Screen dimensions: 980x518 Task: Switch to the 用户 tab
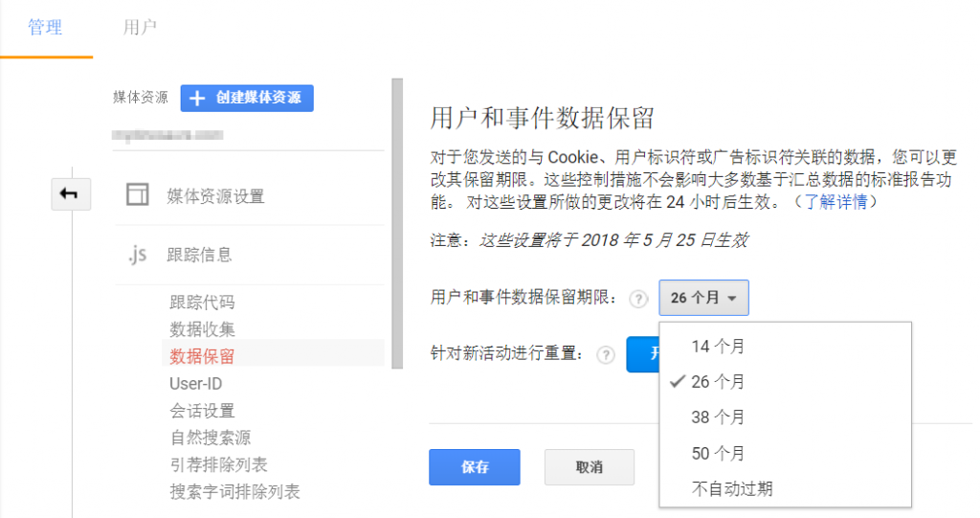tap(140, 28)
